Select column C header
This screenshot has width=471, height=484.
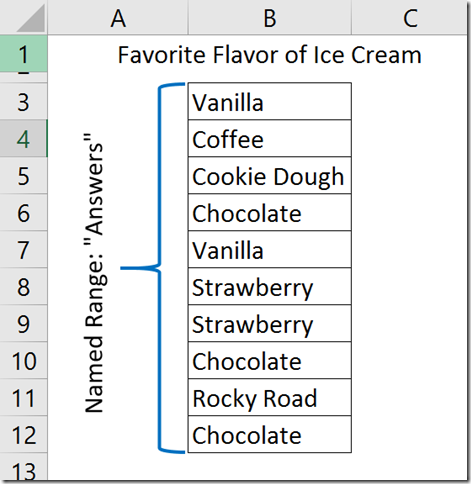pyautogui.click(x=410, y=17)
